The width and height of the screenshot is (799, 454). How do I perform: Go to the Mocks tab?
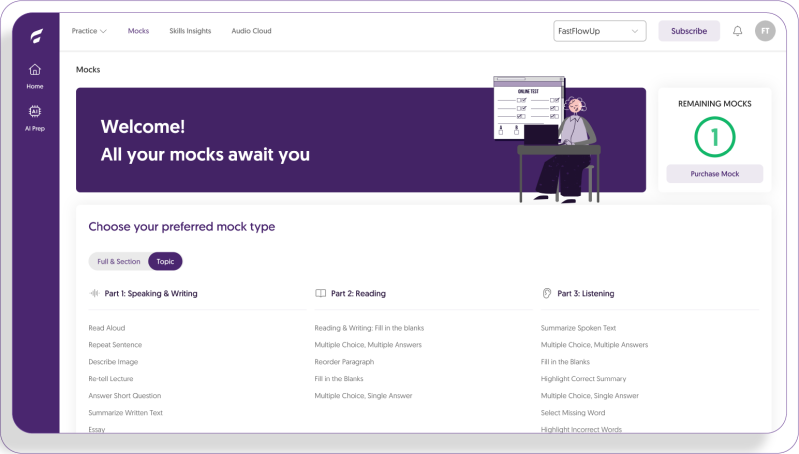coord(138,31)
